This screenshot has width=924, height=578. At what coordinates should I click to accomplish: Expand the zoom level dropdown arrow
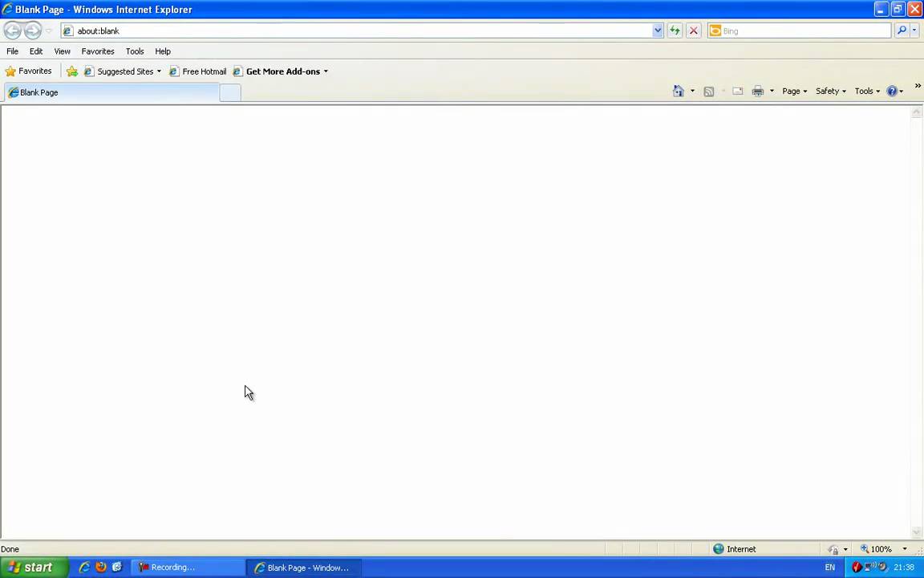tap(905, 549)
